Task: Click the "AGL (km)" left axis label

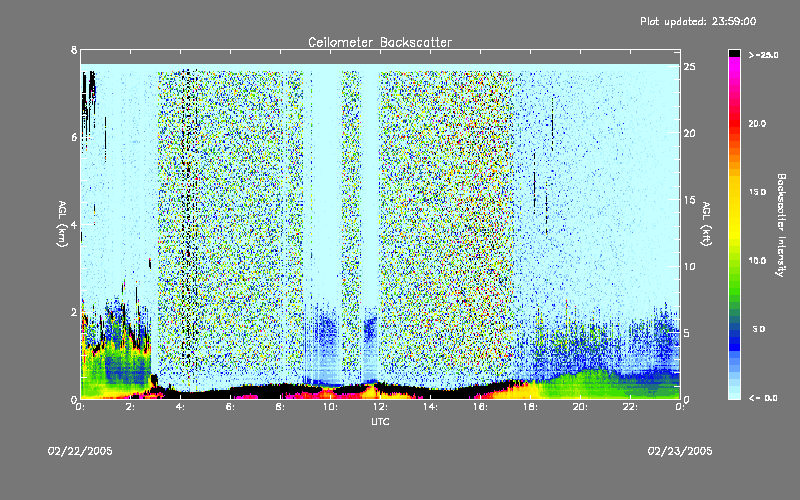Action: (62, 223)
